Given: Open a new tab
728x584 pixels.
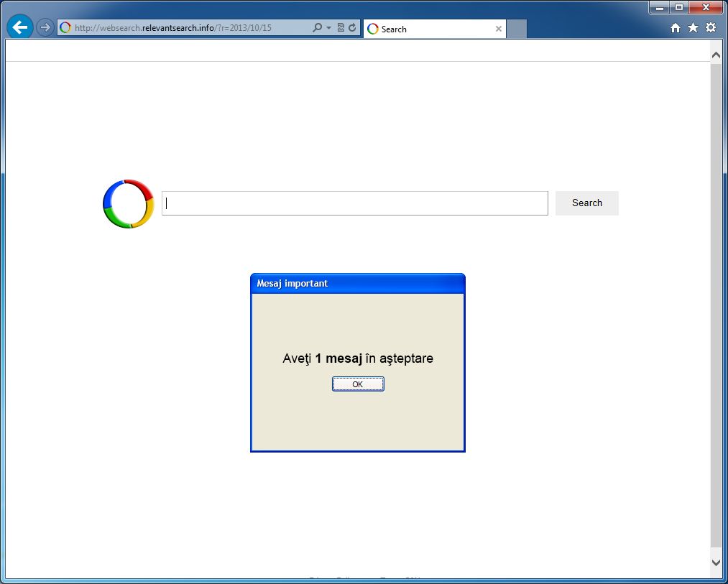Looking at the screenshot, I should coord(516,29).
